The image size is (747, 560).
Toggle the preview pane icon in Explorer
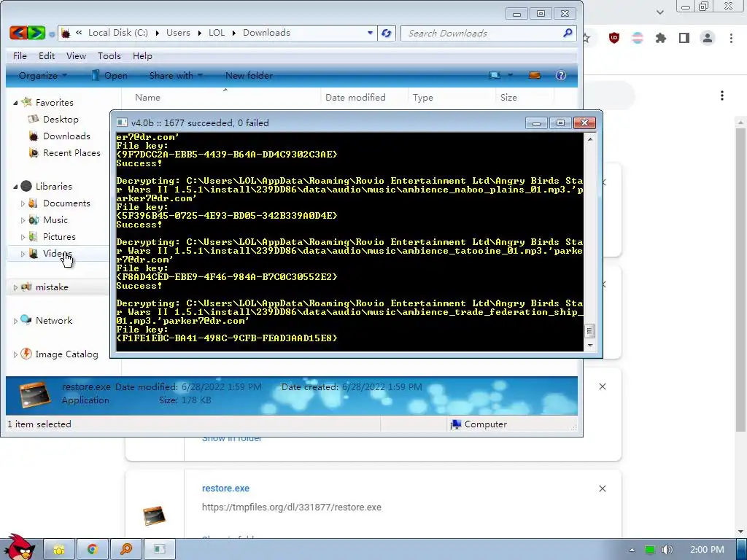(535, 75)
